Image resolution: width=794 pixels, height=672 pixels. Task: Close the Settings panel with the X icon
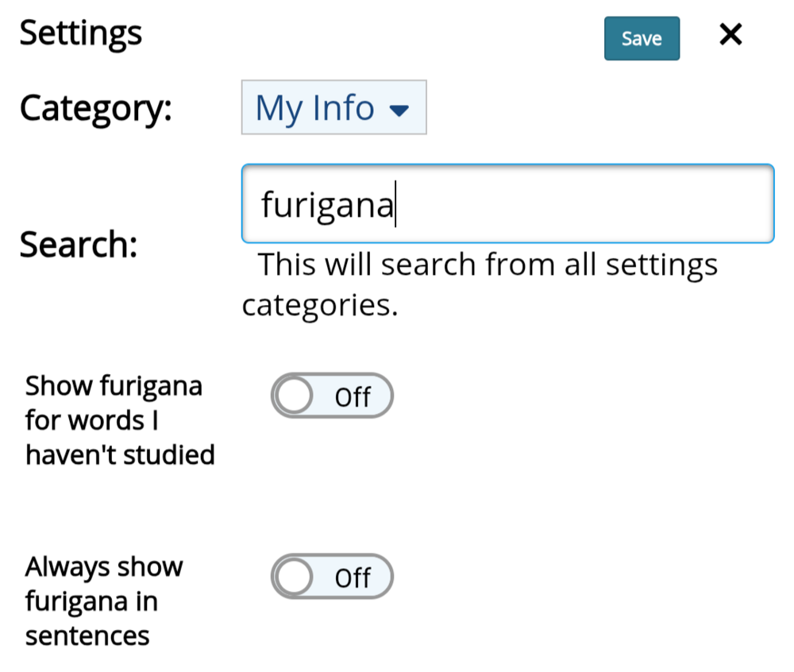[x=730, y=35]
